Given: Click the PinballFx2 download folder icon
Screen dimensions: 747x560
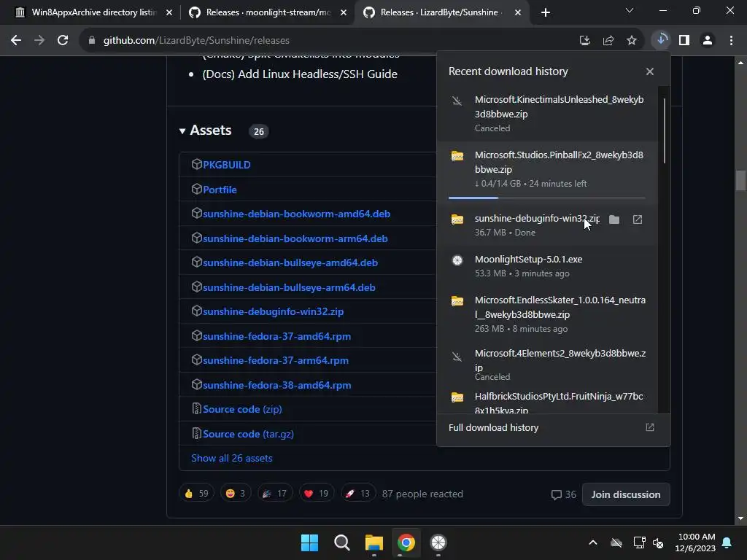Looking at the screenshot, I should (x=457, y=156).
